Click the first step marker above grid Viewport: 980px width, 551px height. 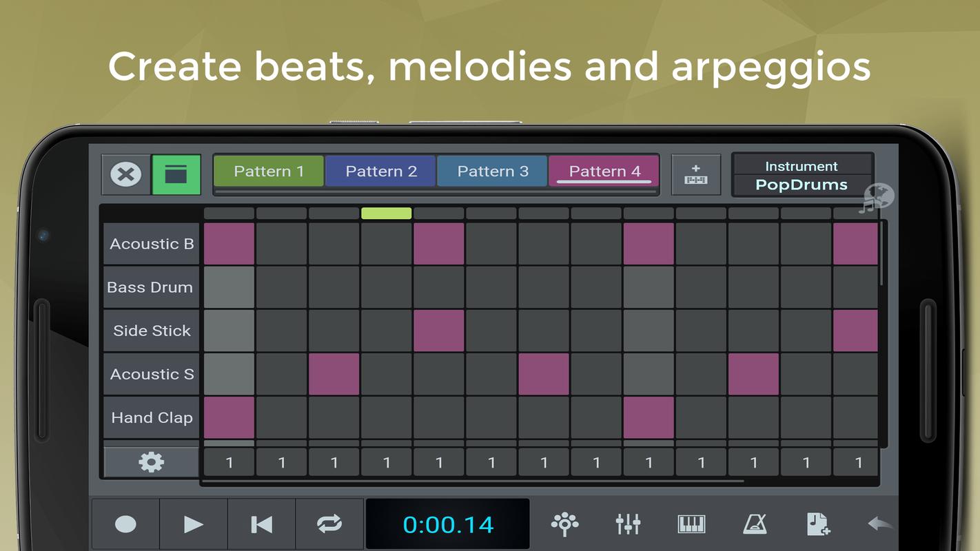point(229,214)
